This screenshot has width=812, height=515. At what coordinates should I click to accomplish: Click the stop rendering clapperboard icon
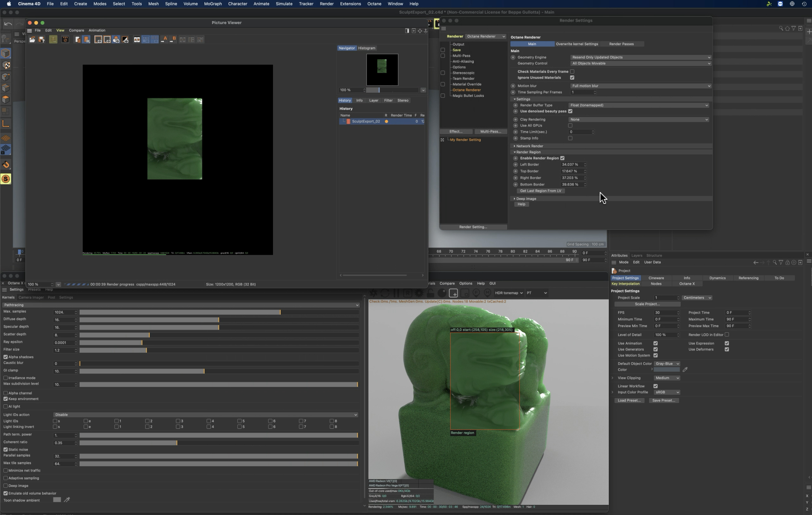point(65,40)
